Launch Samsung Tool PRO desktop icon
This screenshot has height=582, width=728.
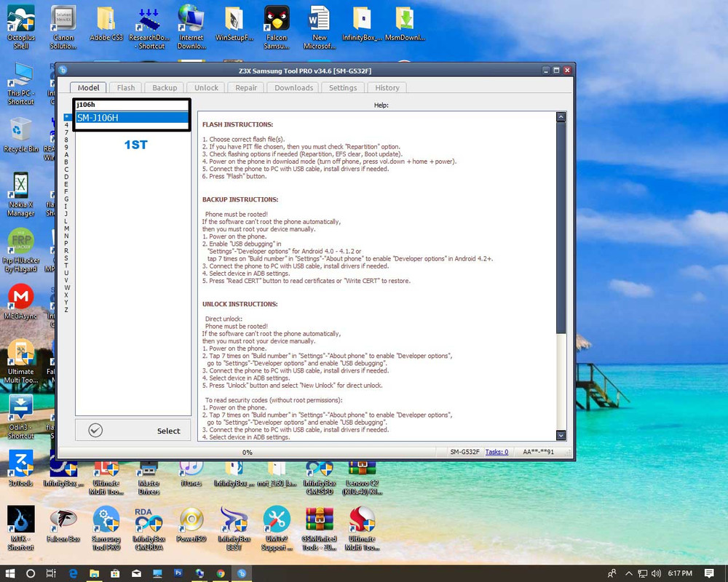coord(106,528)
